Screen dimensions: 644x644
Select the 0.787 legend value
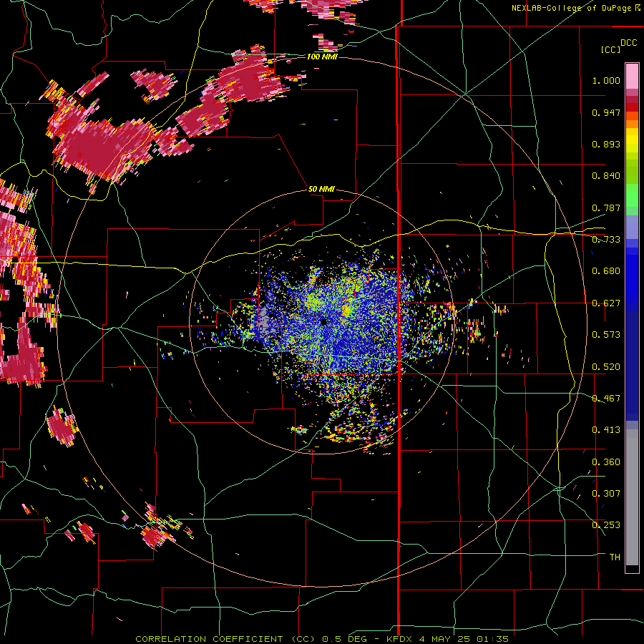606,208
